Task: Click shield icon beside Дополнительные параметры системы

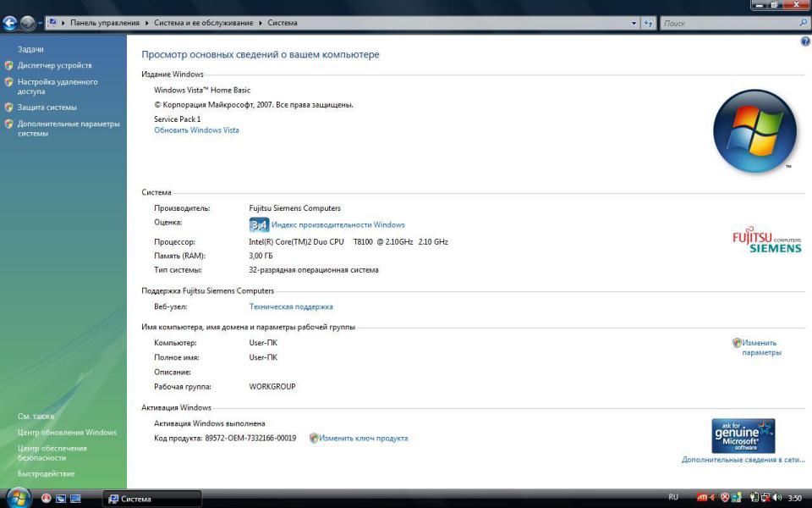Action: pyautogui.click(x=8, y=124)
